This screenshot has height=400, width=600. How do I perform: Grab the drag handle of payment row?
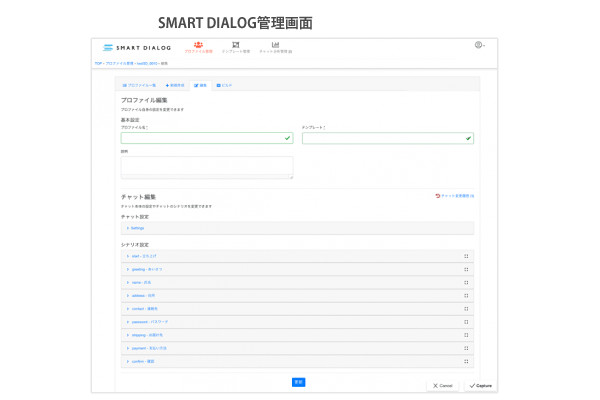pos(466,348)
